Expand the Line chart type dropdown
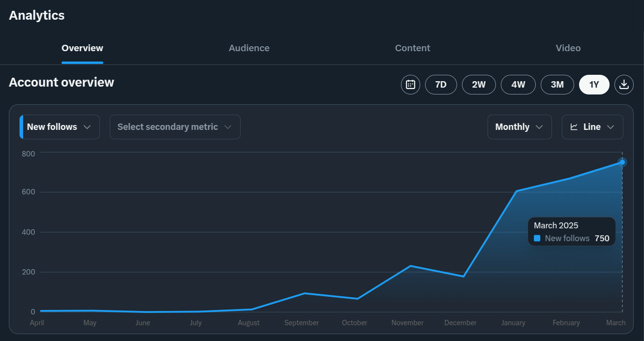644x341 pixels. tap(592, 127)
